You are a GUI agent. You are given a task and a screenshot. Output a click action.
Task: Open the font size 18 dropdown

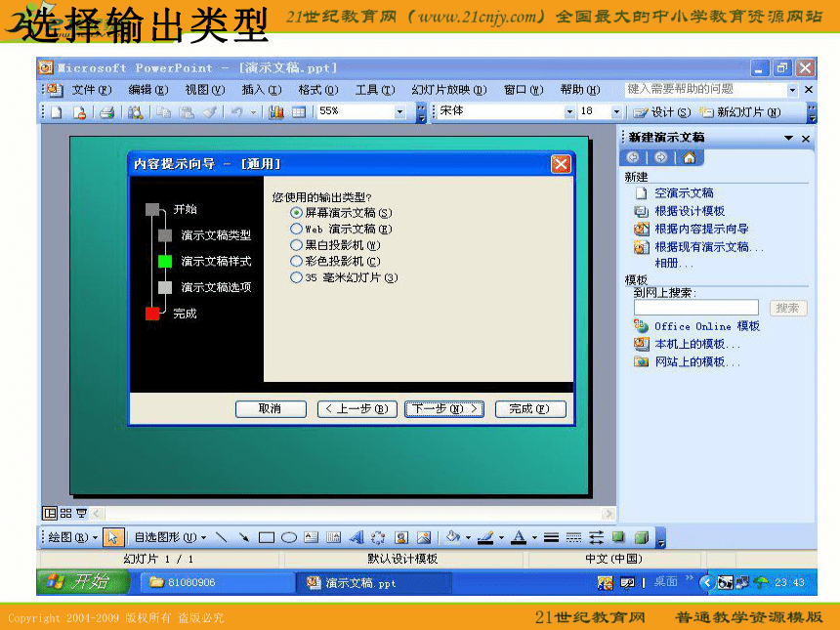click(617, 111)
